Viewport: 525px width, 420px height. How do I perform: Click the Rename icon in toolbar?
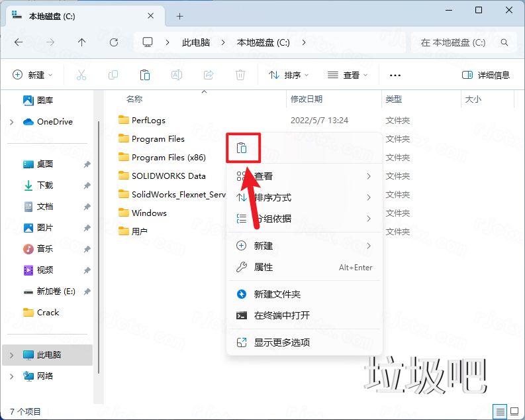pos(177,75)
